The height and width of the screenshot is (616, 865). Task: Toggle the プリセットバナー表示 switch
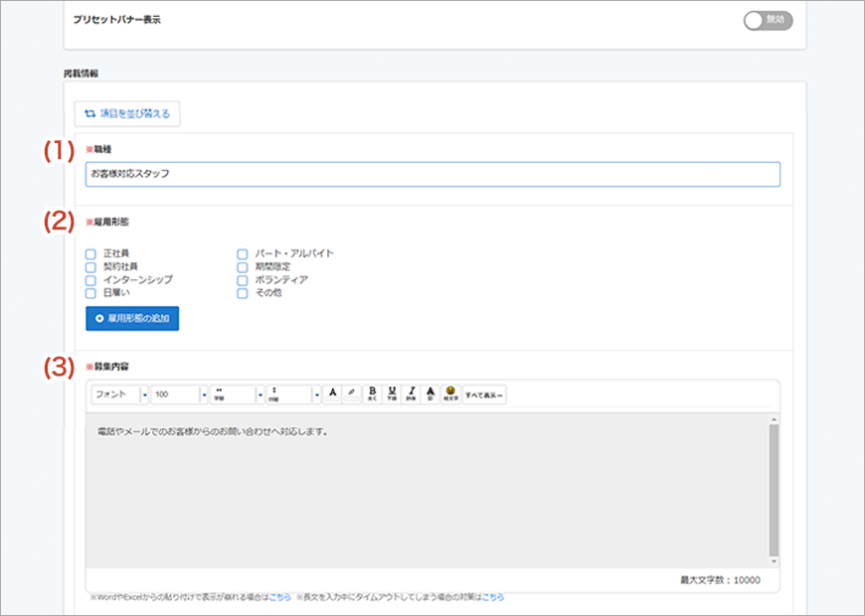coord(768,20)
